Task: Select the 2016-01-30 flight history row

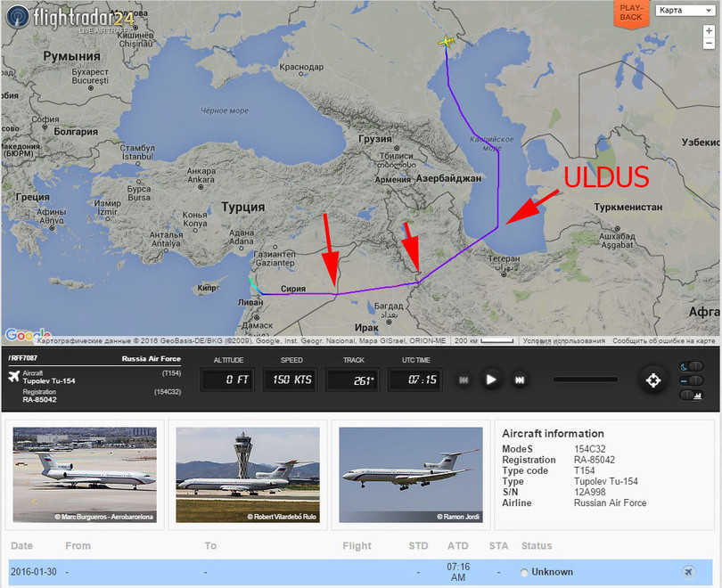Action: 360,572
